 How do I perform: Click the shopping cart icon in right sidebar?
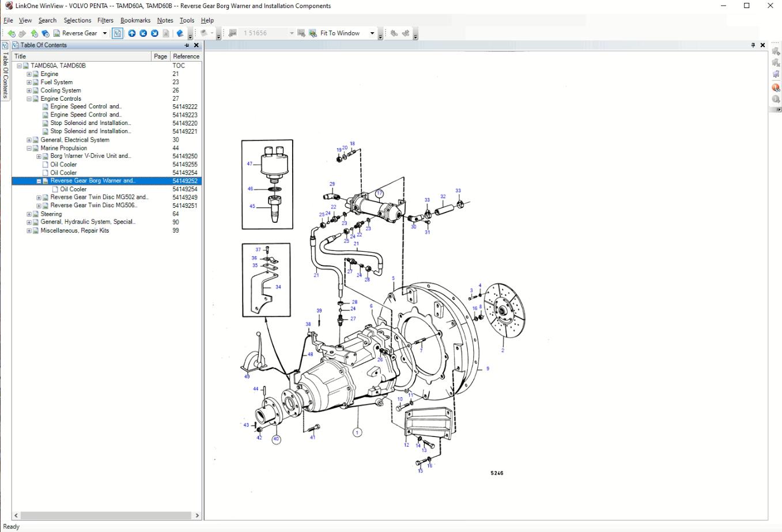(x=776, y=74)
